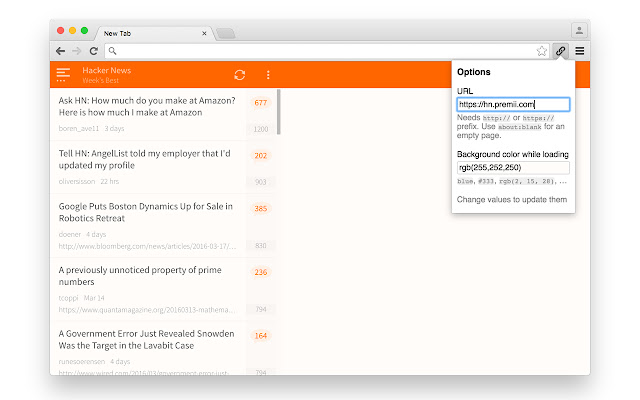Open the Chrome hamburger menu
This screenshot has width=640, height=400.
[x=580, y=51]
